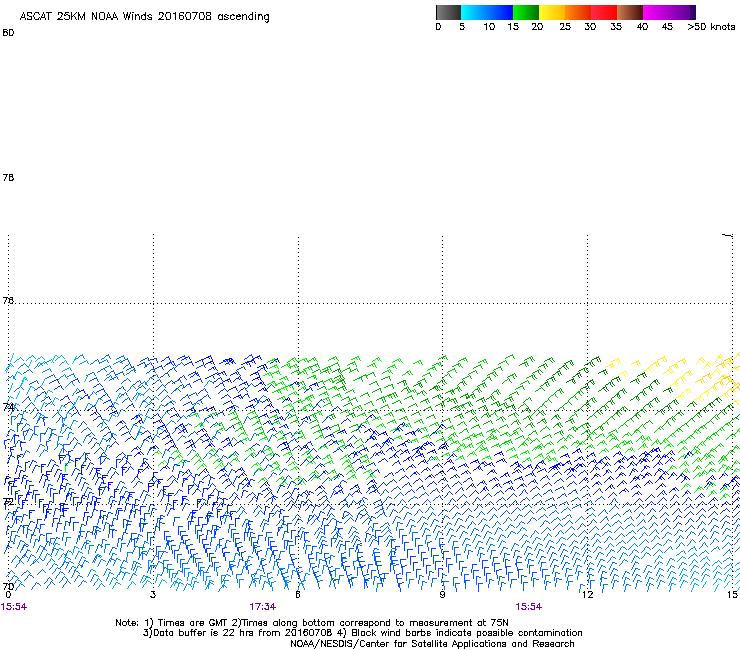Image resolution: width=740 pixels, height=650 pixels.
Task: Click the latitude axis label '72'
Action: click(x=8, y=501)
